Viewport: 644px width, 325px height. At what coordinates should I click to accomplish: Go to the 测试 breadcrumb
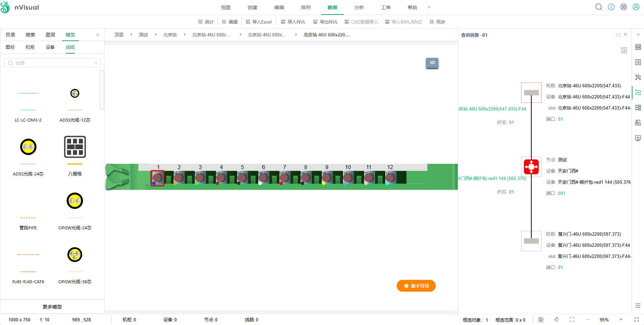tap(144, 35)
